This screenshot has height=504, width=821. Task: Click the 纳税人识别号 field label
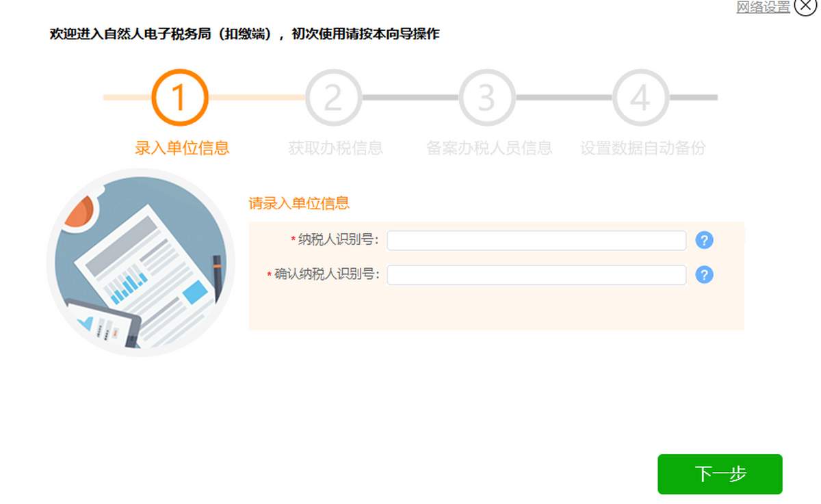(x=339, y=240)
